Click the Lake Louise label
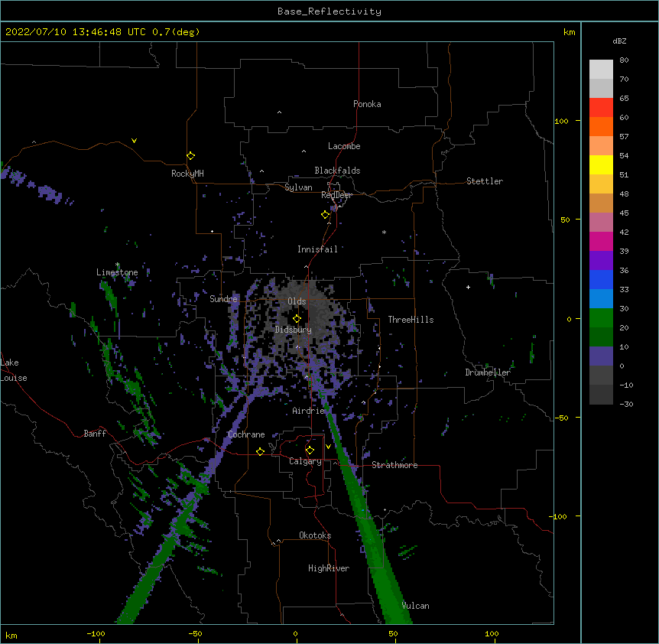 point(14,370)
